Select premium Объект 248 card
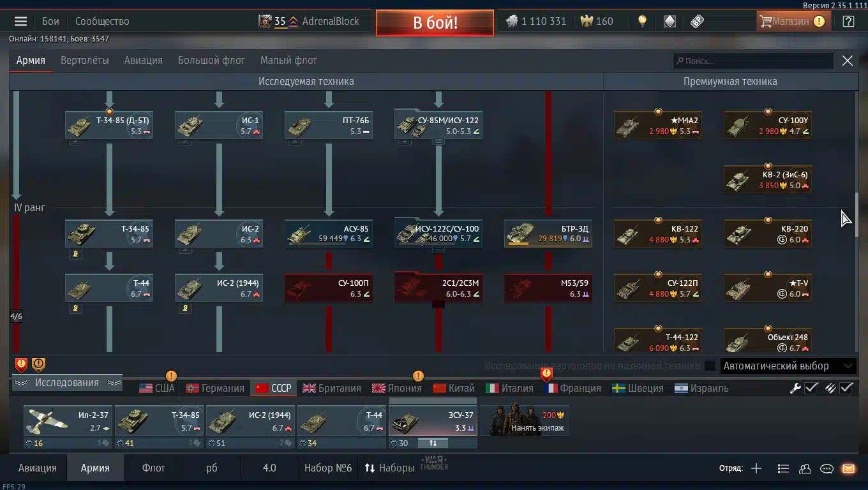The image size is (868, 490). pos(768,340)
